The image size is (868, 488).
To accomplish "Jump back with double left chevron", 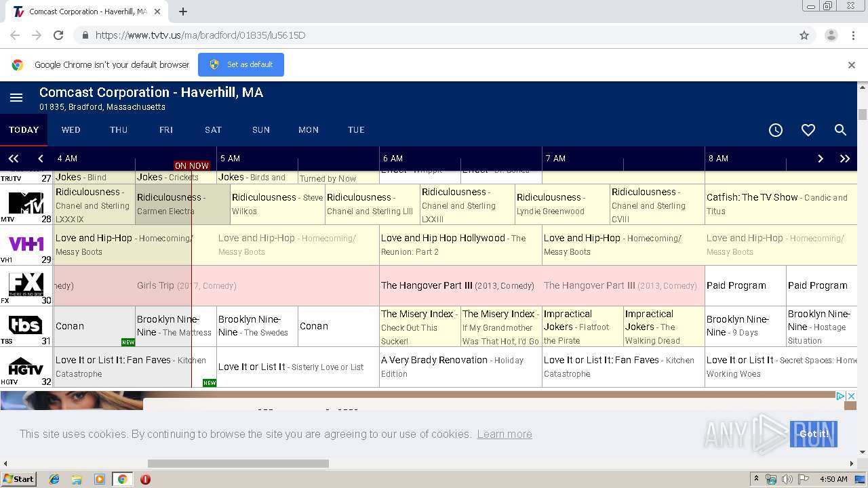I will [14, 159].
